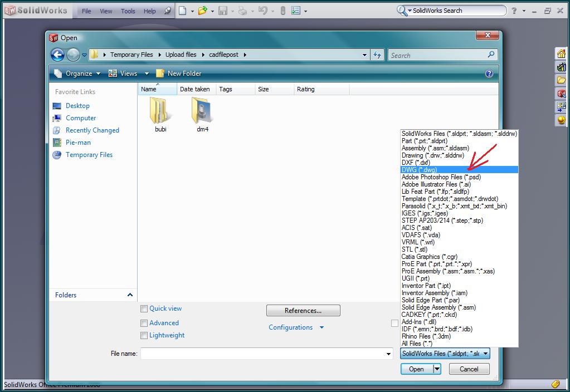Choose IGES (*.igs;*.iges) file type
Screen dimensions: 570x392
(459, 213)
